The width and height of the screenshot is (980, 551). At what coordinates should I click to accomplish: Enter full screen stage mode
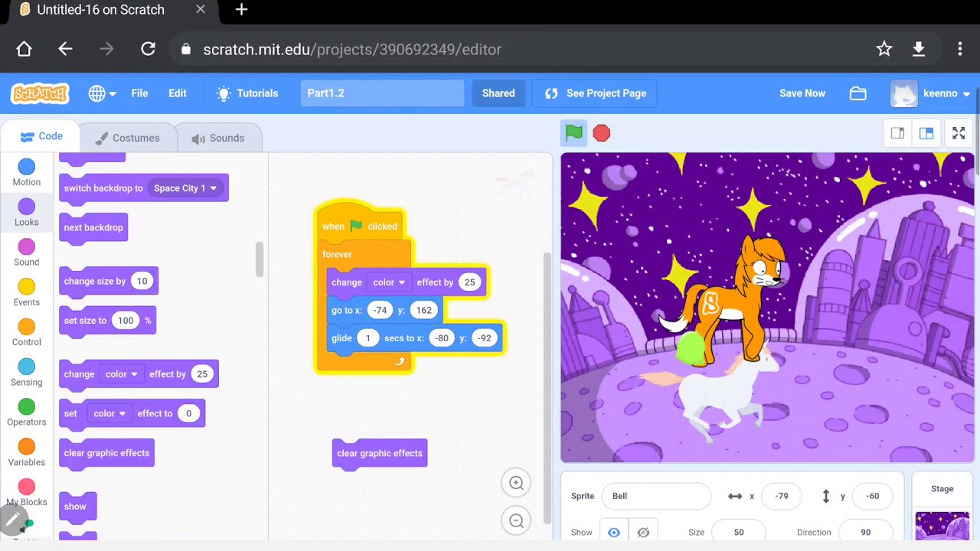pyautogui.click(x=959, y=133)
